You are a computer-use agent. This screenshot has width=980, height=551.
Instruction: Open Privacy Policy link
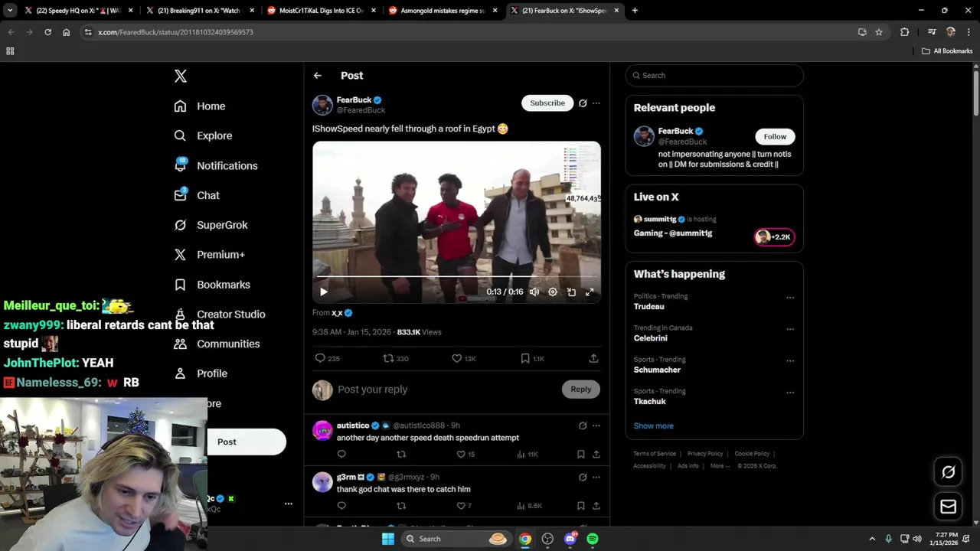705,454
